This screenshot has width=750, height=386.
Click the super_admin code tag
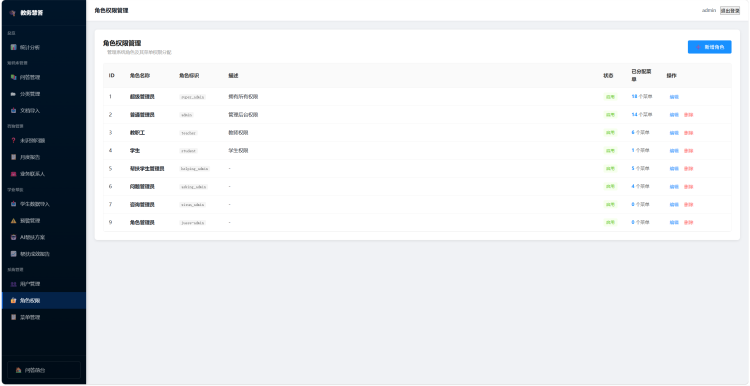point(192,97)
